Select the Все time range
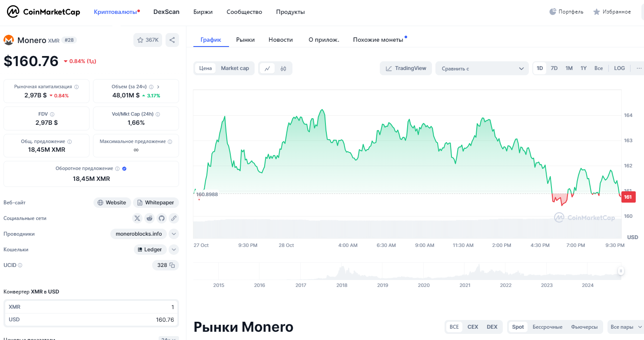The image size is (644, 340). [x=599, y=68]
